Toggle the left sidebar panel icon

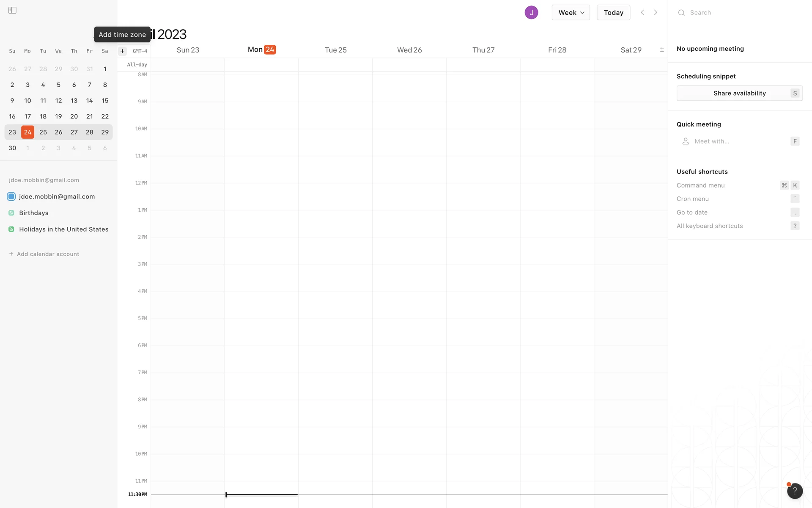point(12,10)
